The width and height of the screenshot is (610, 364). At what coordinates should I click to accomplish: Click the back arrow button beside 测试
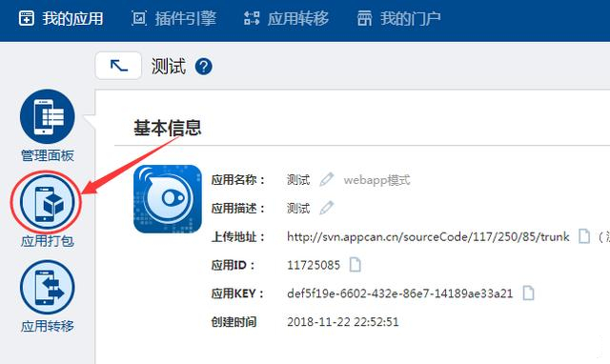pos(118,66)
